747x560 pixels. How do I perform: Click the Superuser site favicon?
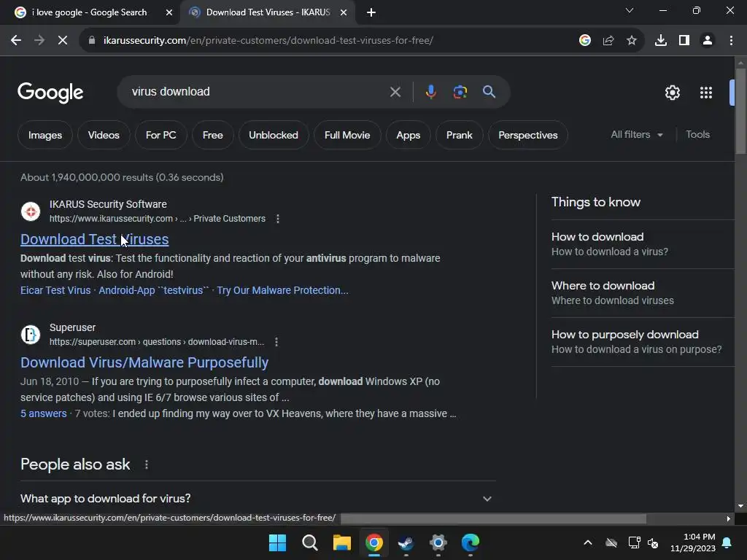point(31,334)
